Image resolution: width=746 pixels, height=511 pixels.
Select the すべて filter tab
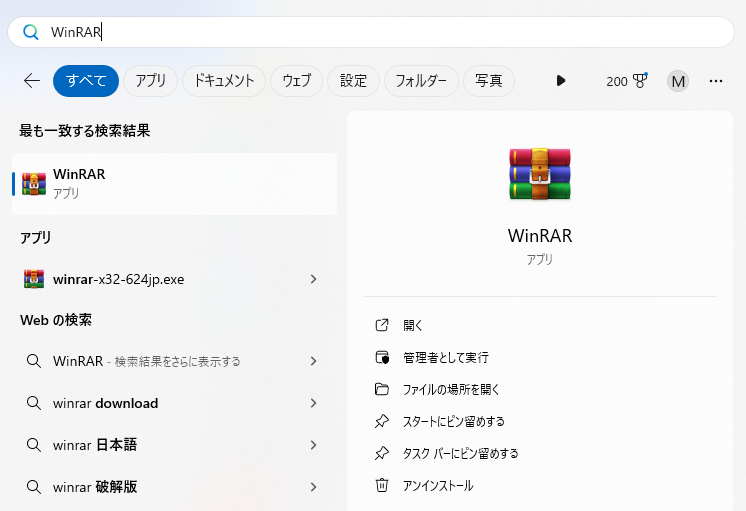pyautogui.click(x=86, y=81)
